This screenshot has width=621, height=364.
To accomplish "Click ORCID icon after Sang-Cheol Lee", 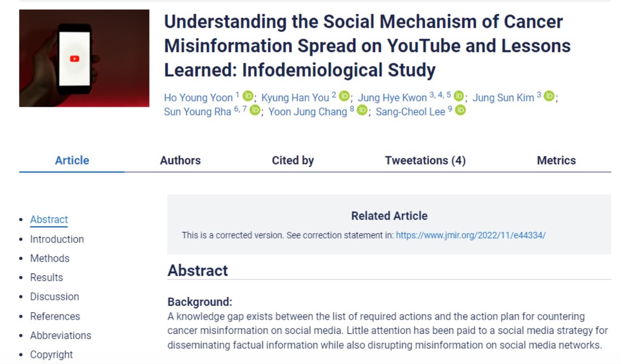I will (x=460, y=111).
